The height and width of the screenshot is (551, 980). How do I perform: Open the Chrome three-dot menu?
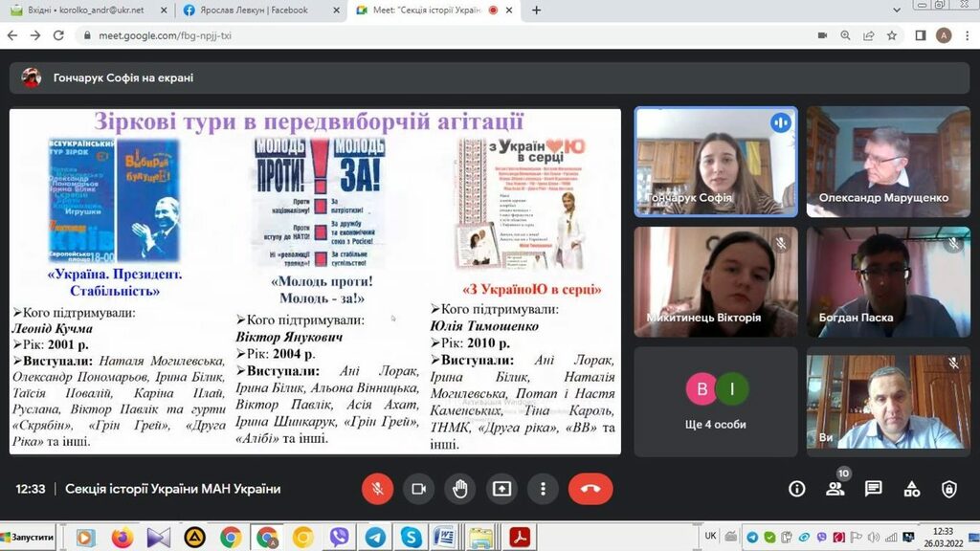[x=967, y=35]
